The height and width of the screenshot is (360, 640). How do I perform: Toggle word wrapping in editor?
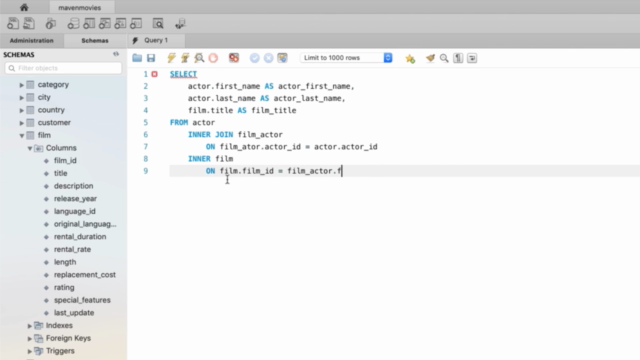[472, 58]
